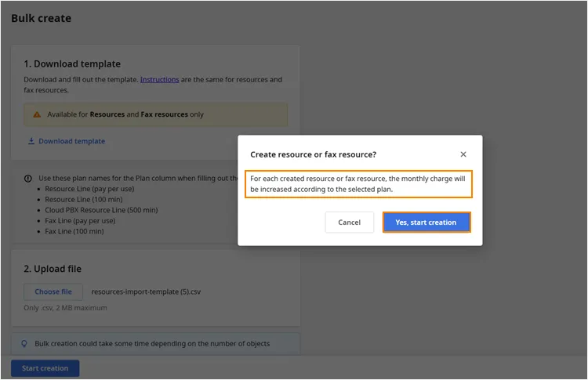Click the download arrow icon beside Download template
The image size is (588, 380).
31,141
